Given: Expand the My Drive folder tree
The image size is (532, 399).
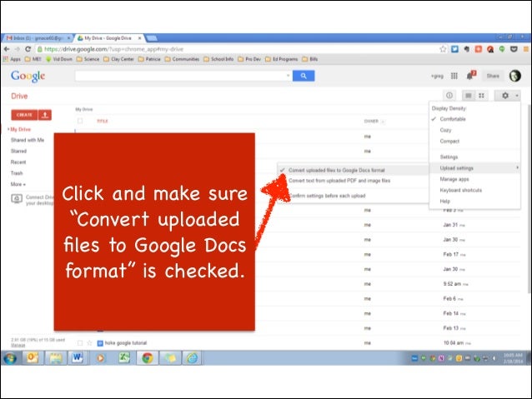Looking at the screenshot, I should coord(8,129).
